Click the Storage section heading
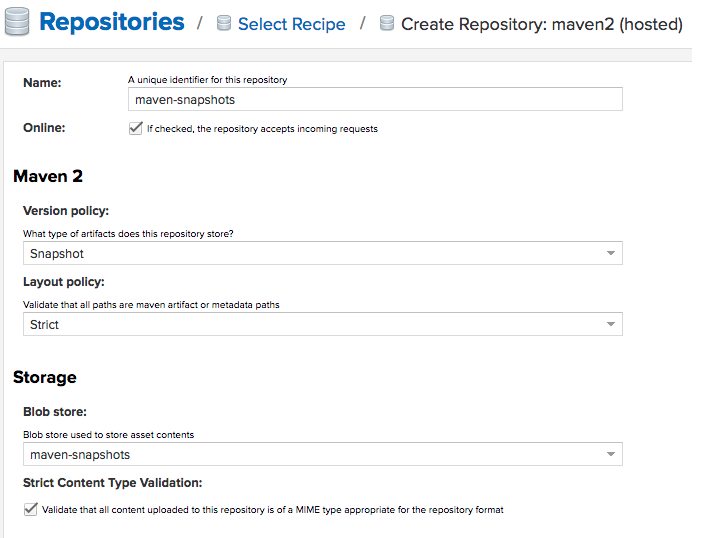 (x=45, y=377)
